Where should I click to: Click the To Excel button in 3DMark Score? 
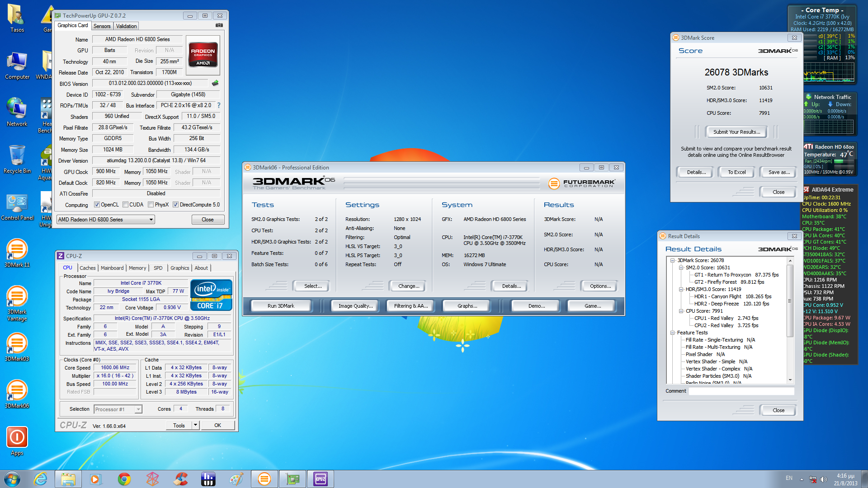(736, 172)
